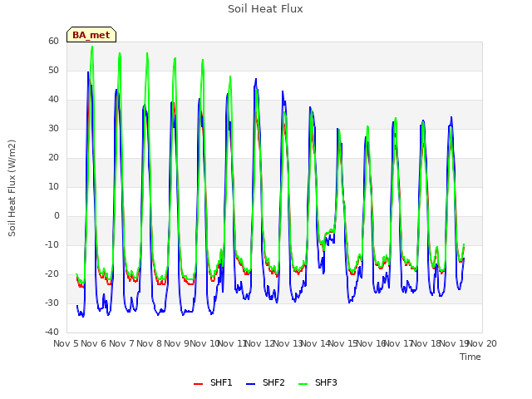Click the SHF2 legend label
This screenshot has height=399, width=532.
point(273,382)
